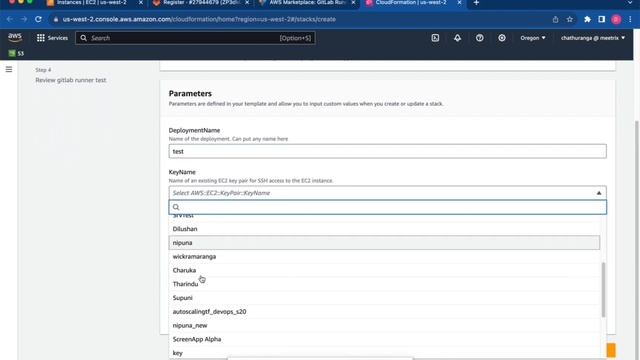The image size is (640, 360).
Task: Open the settings gear in AWS header
Action: [502, 38]
